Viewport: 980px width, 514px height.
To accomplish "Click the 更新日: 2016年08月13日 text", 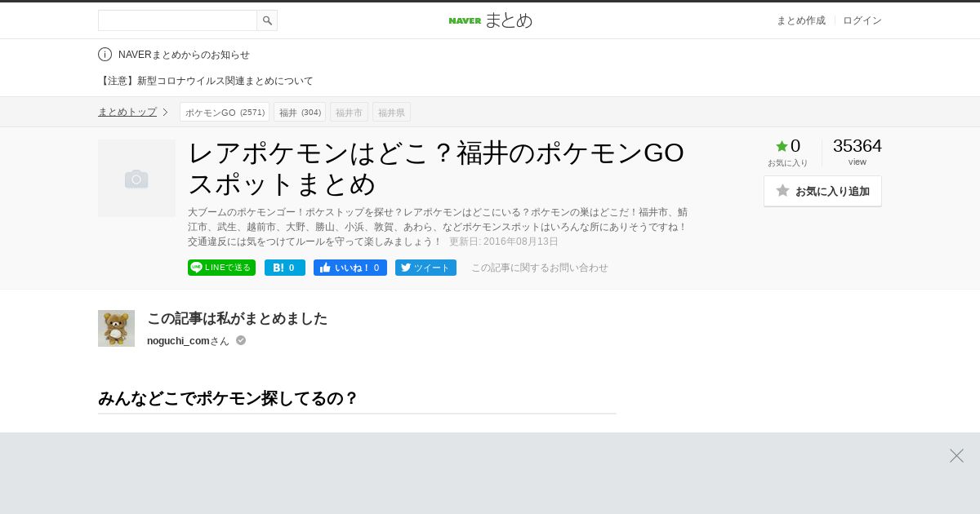I will pos(504,241).
